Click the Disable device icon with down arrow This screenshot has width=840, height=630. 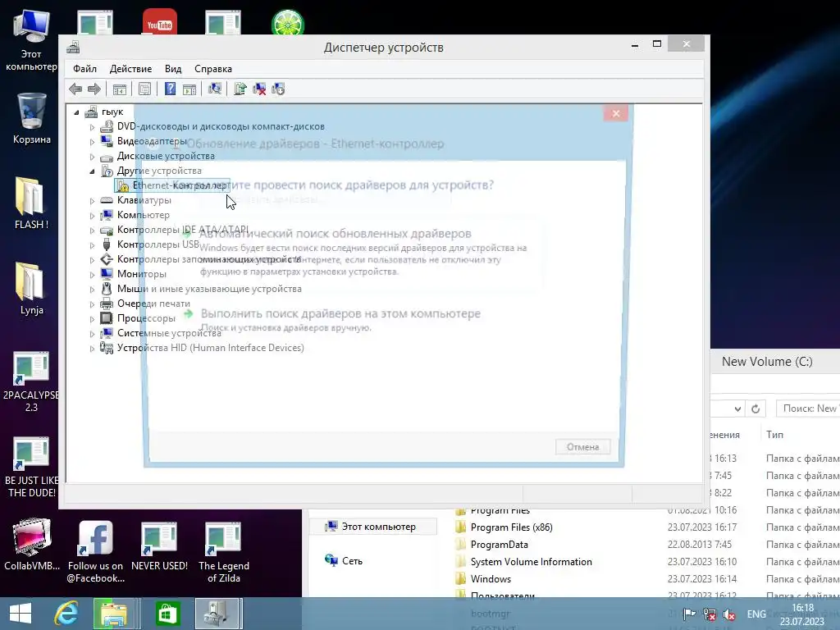(279, 89)
